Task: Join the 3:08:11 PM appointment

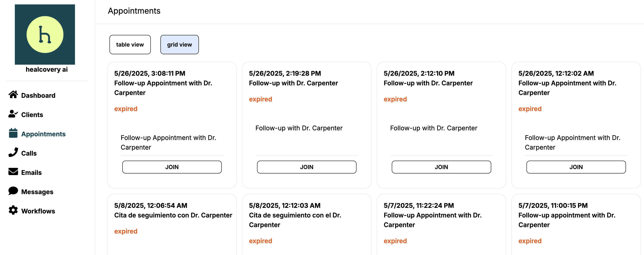Action: (x=172, y=167)
